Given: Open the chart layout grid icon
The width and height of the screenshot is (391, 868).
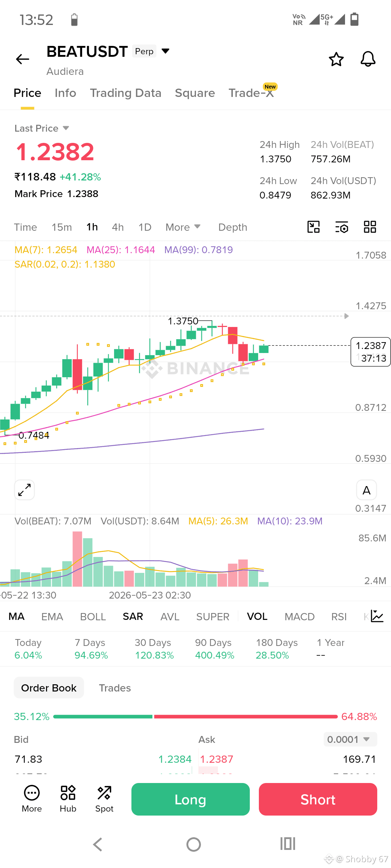Looking at the screenshot, I should click(x=370, y=227).
